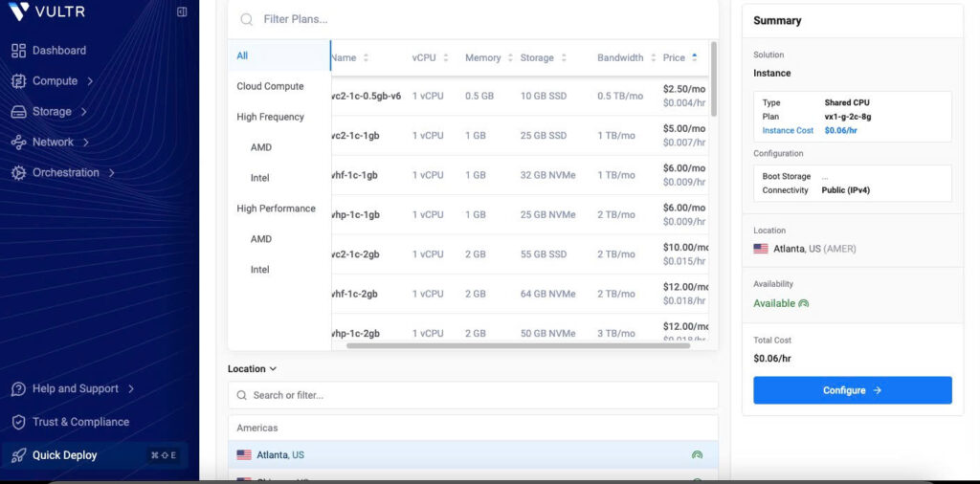Screen dimensions: 980x484
Task: Collapse the sidebar panel icon
Action: click(182, 11)
